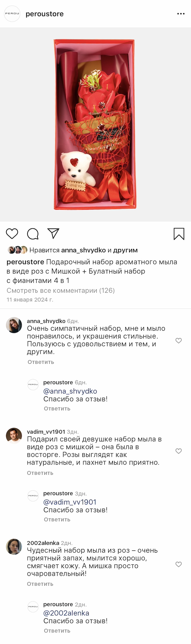Viewport: 191px width, 644px height.
Task: Open peroustore username in header
Action: point(44,14)
